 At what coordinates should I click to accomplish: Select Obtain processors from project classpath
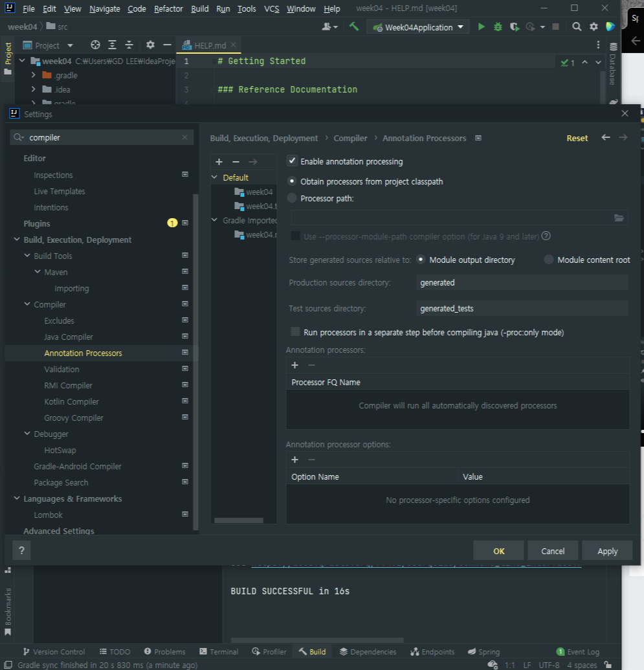[x=292, y=181]
